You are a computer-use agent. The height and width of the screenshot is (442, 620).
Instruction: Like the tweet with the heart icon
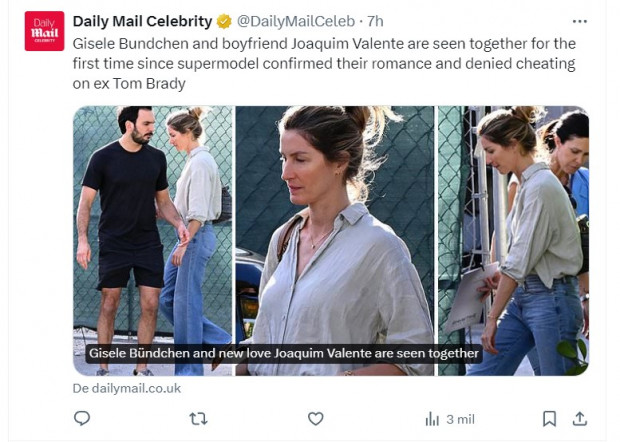315,419
